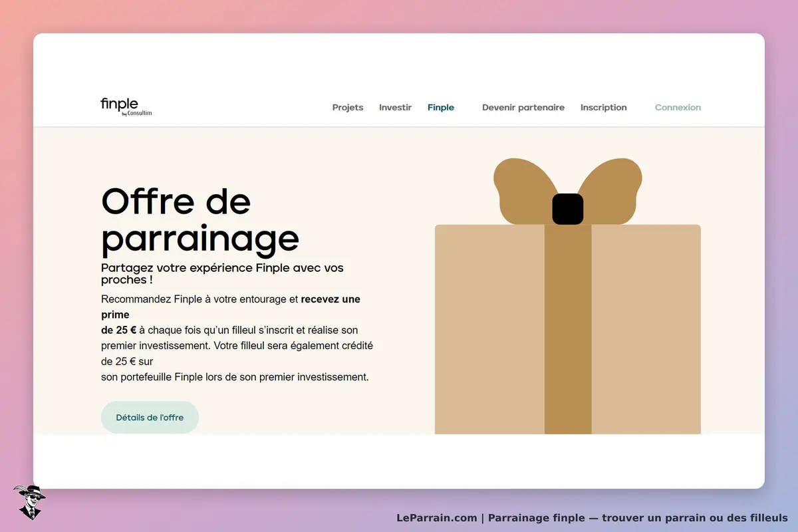This screenshot has width=798, height=532.
Task: Click the Offre de parrainage heading
Action: 200,221
